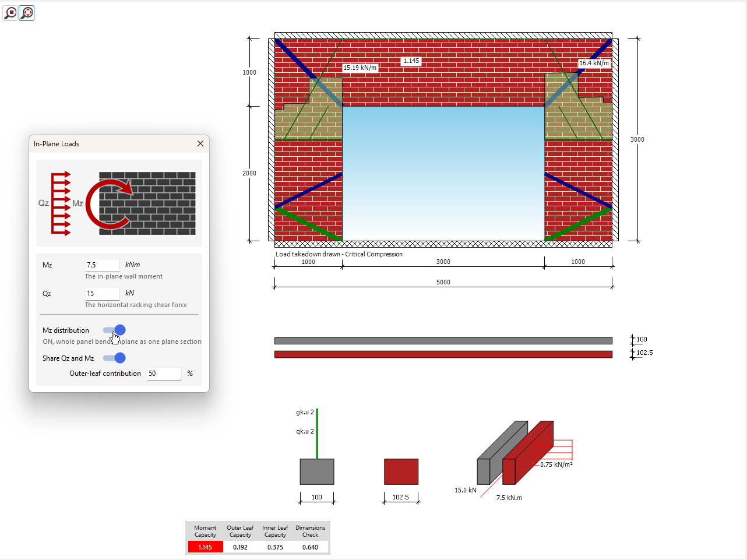Click the 1.145 utilisation label on wall

(x=411, y=61)
